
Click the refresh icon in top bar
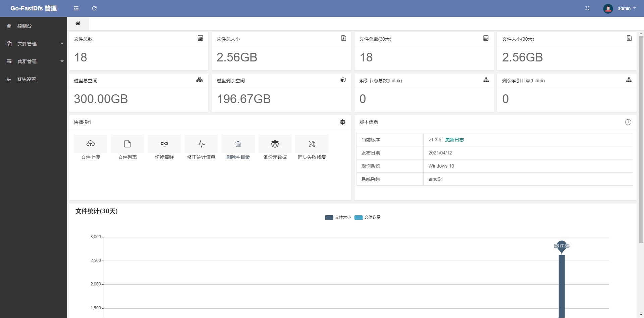point(94,8)
